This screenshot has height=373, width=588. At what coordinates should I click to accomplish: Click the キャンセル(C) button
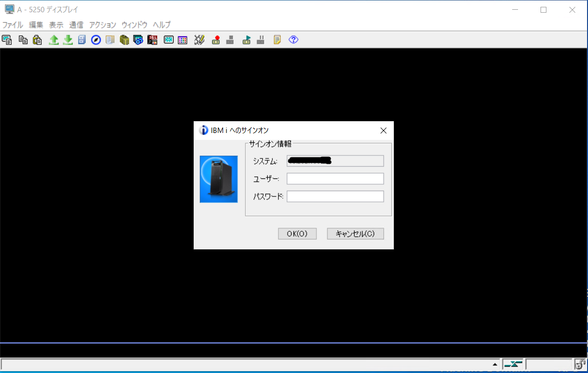point(355,234)
